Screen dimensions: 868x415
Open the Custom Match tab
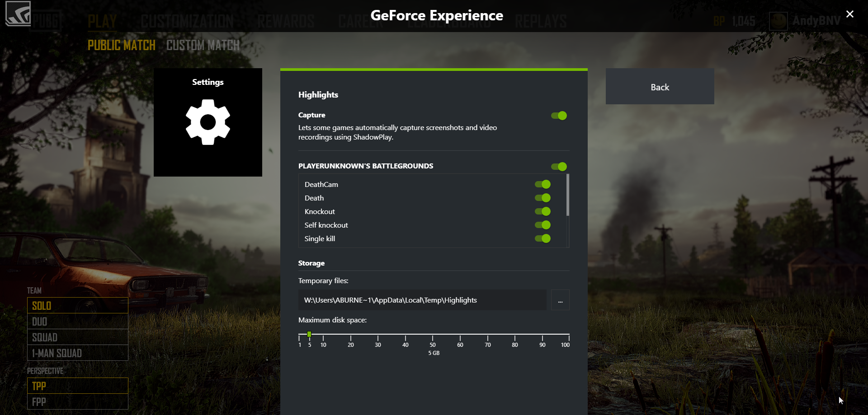tap(203, 45)
